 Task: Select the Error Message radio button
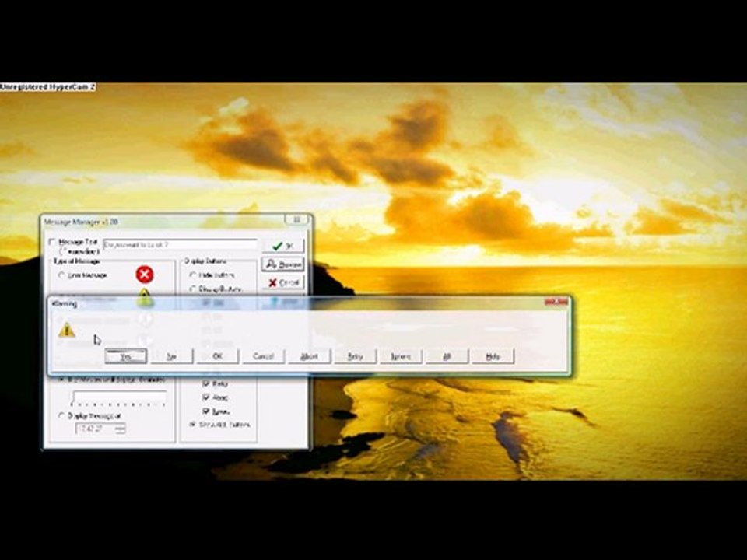61,275
